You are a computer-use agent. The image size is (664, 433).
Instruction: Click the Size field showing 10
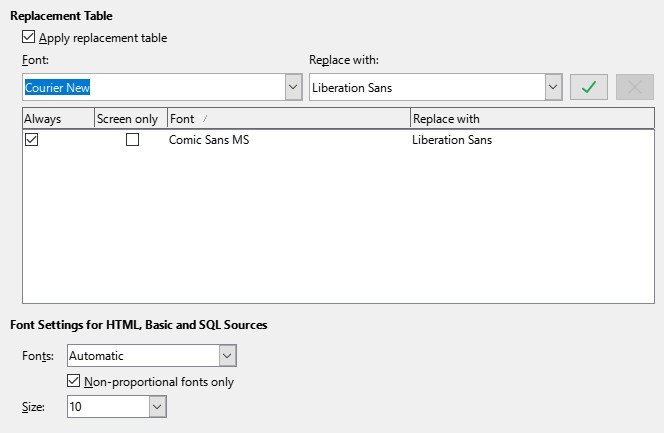pos(108,407)
